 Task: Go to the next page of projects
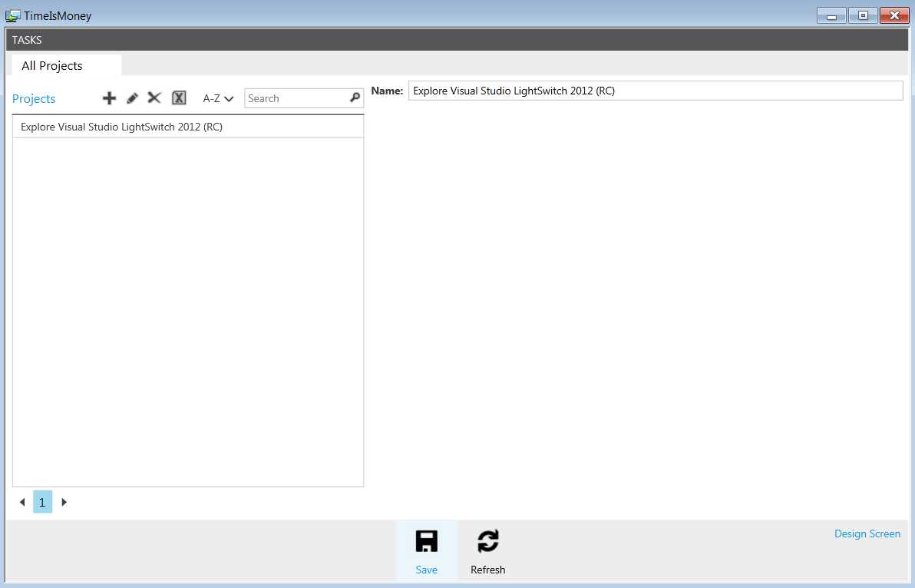[64, 502]
